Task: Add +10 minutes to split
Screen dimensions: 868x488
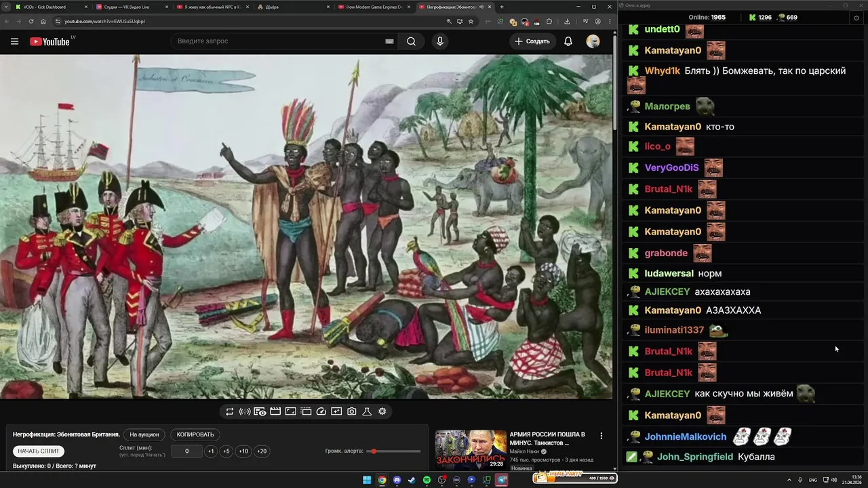Action: click(x=243, y=451)
